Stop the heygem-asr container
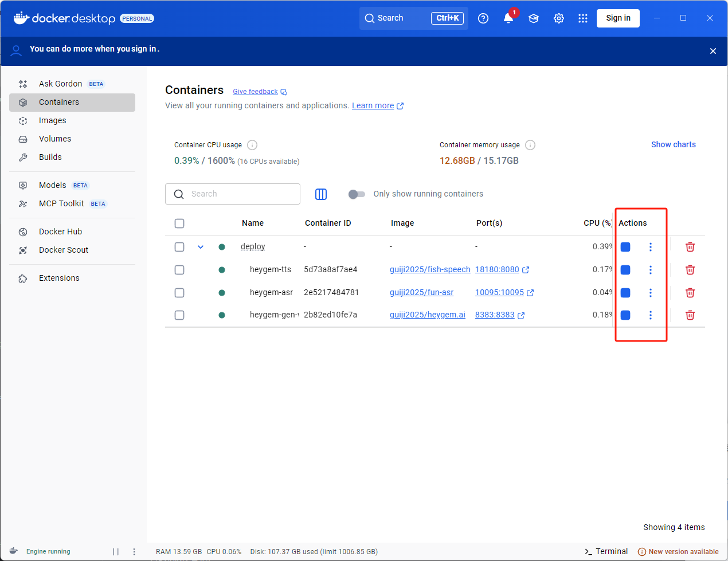This screenshot has width=728, height=561. tap(625, 293)
